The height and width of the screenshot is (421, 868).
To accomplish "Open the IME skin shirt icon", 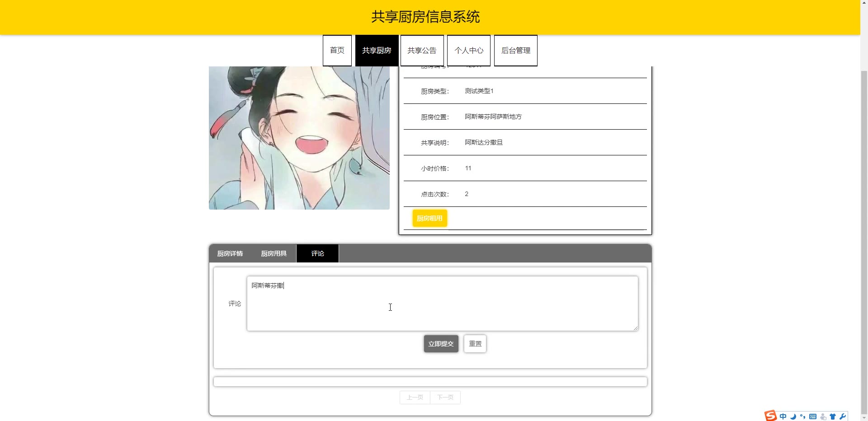I will click(x=833, y=416).
